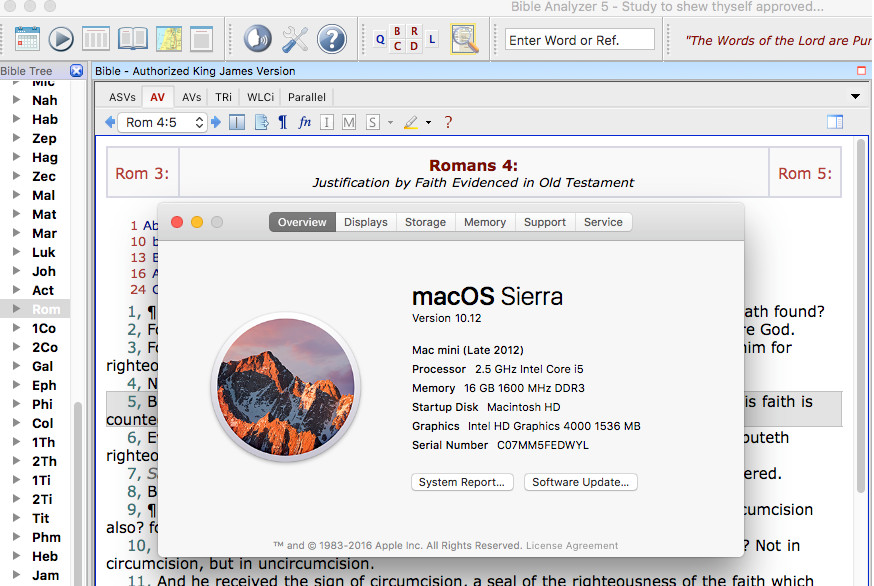Click the System Report... button
This screenshot has height=586, width=874.
(462, 482)
